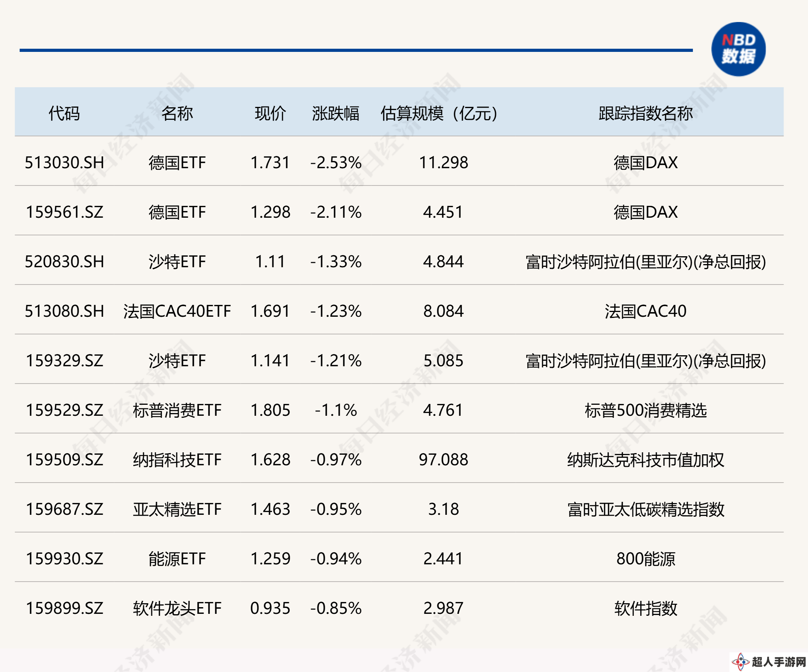Select the 现价 column header
The height and width of the screenshot is (672, 808).
(x=270, y=113)
